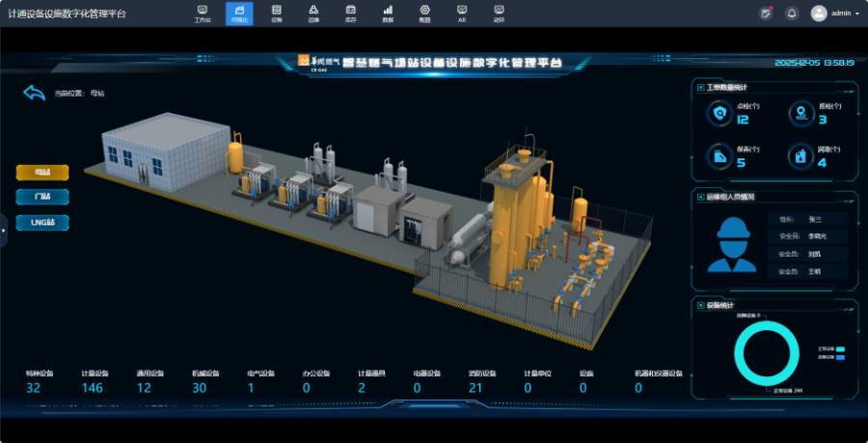Open the 可视化 navigation tab
The image size is (868, 443).
point(239,14)
